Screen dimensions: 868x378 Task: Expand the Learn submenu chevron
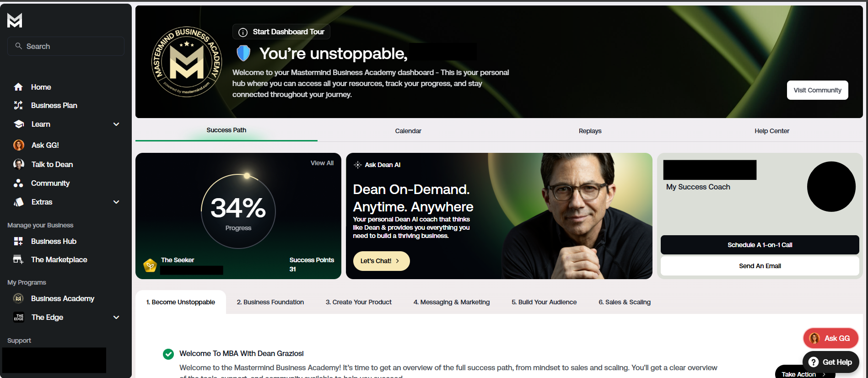coord(116,124)
